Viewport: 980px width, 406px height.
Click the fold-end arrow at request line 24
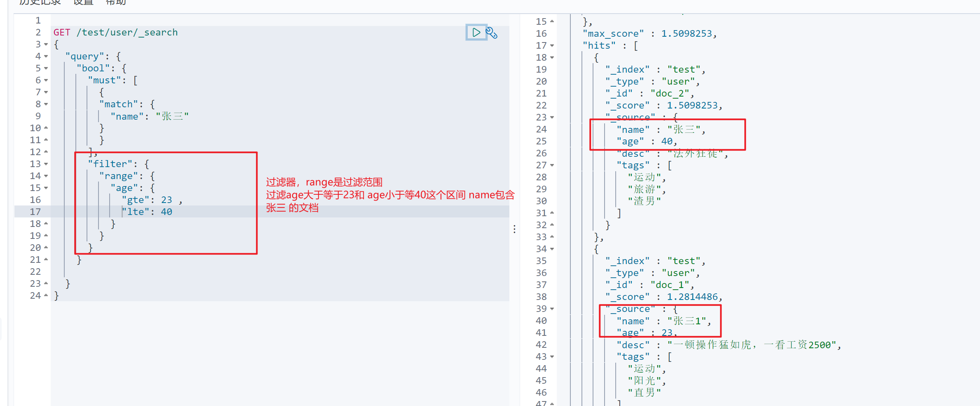pyautogui.click(x=46, y=295)
